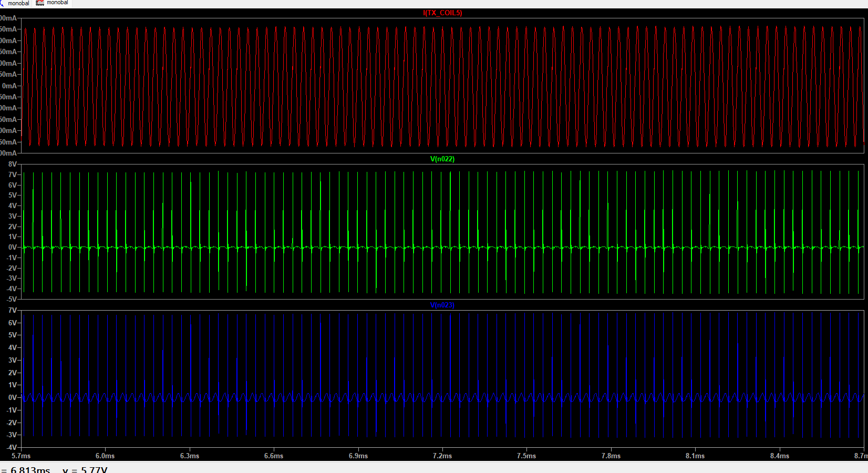Click the 6.0ms tick on time axis

tap(105, 456)
